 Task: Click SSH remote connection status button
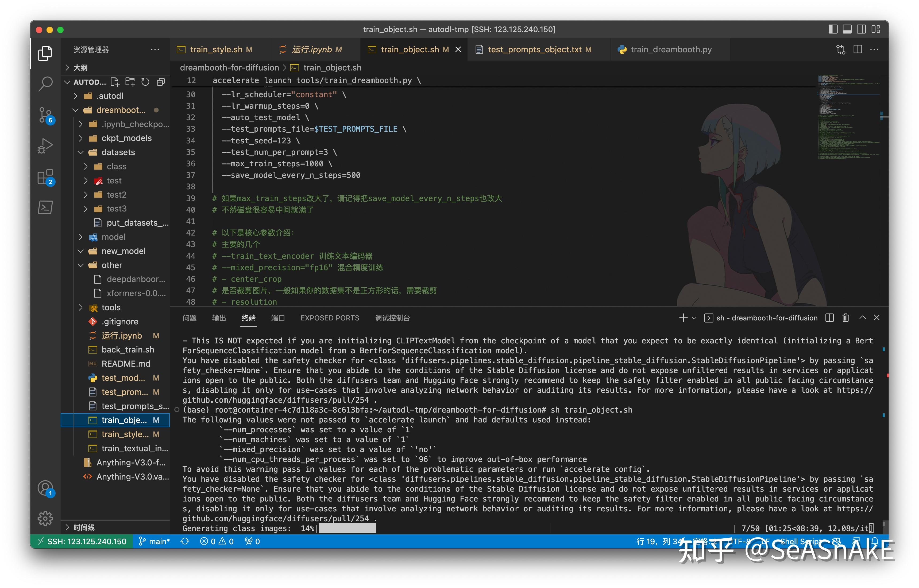click(81, 541)
